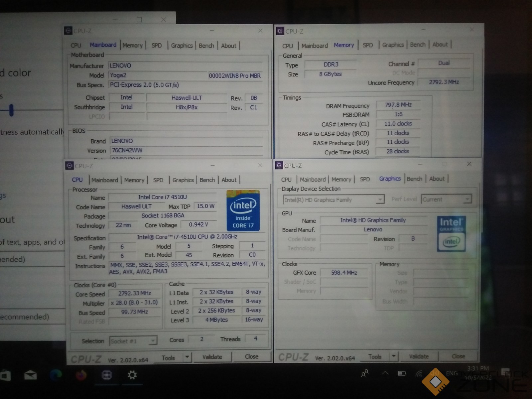Select Graphics tab in the Memory window
The width and height of the screenshot is (532, 399).
click(393, 45)
